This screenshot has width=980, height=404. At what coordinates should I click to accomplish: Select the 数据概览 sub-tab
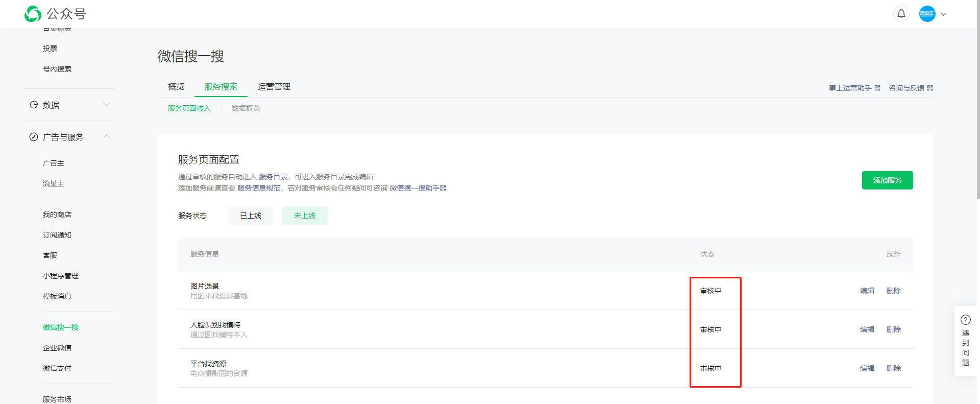[x=246, y=108]
